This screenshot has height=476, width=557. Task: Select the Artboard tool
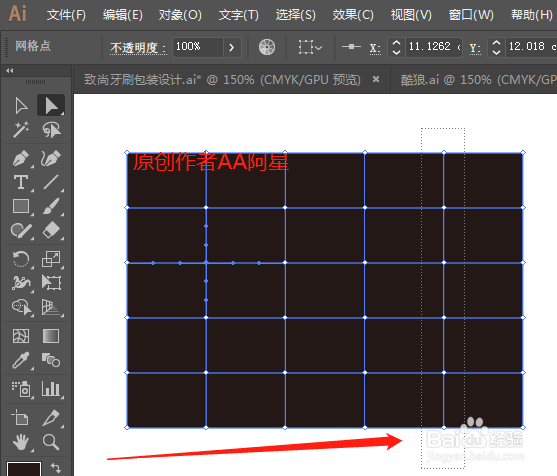pos(20,417)
